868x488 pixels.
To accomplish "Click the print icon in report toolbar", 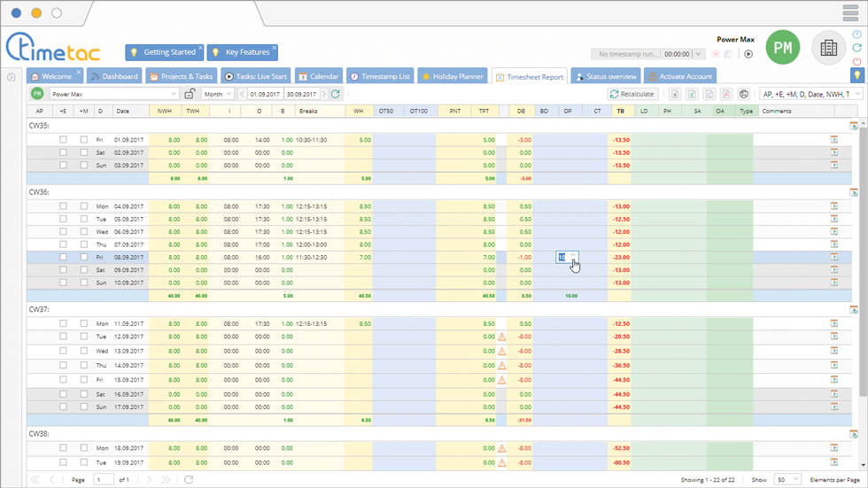I will 743,94.
